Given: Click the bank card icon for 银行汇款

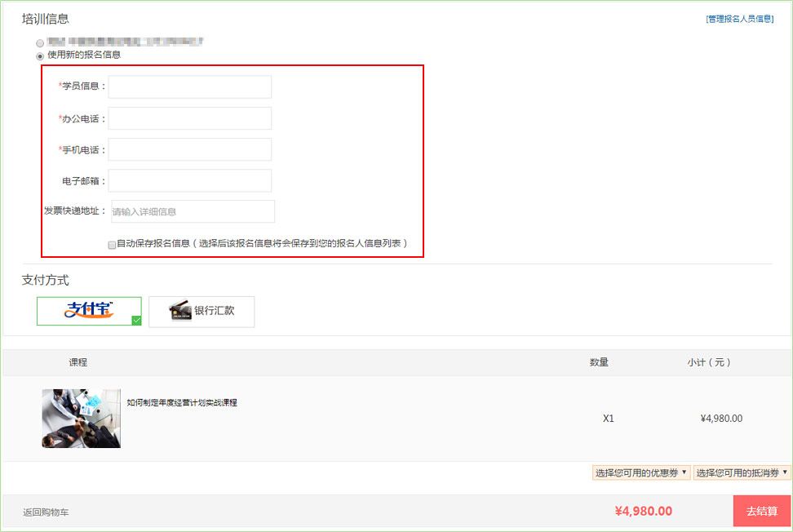Looking at the screenshot, I should [180, 311].
